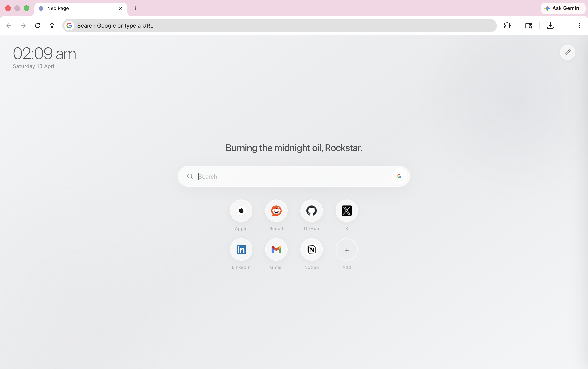Open the Reddit shortcut
The image size is (588, 369).
tap(276, 211)
